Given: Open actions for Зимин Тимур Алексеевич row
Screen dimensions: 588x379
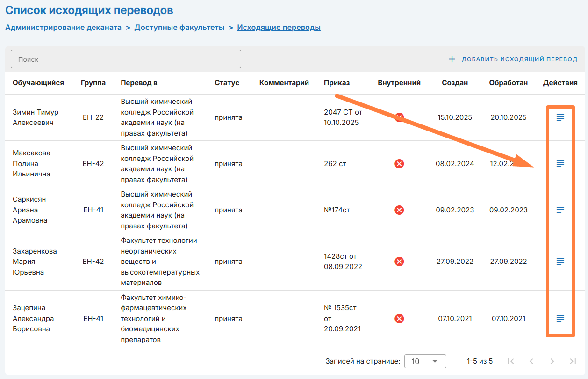Looking at the screenshot, I should click(560, 117).
